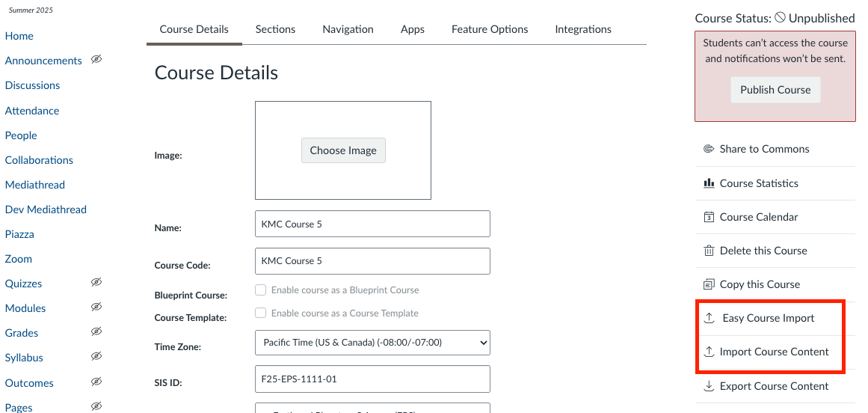The height and width of the screenshot is (413, 868).
Task: Click the Course Statistics bar chart icon
Action: coord(709,183)
